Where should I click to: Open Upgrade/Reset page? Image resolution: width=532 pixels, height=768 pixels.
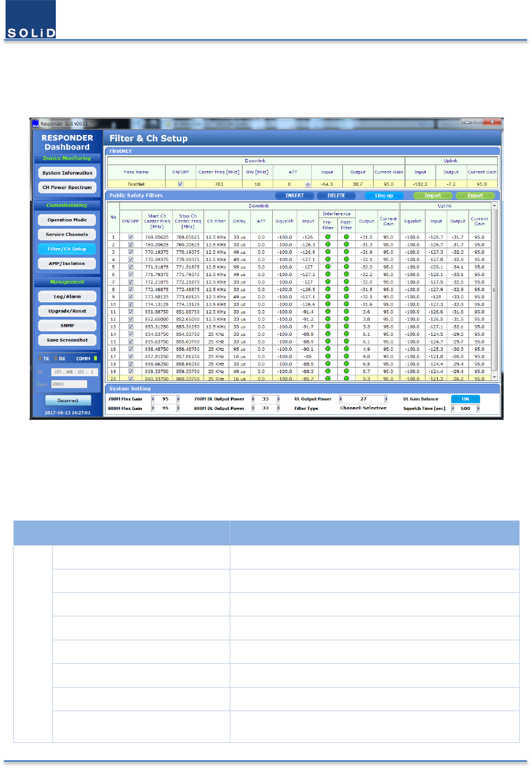(x=67, y=311)
